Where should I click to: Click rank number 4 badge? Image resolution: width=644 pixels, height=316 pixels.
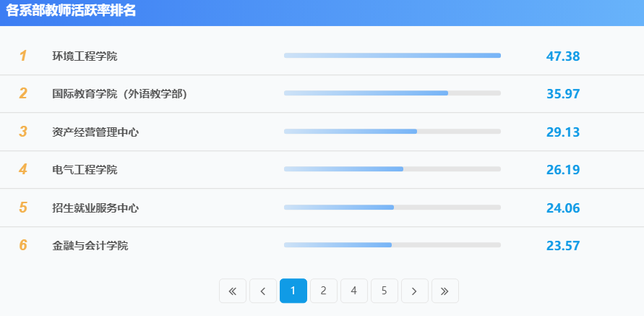(x=23, y=170)
